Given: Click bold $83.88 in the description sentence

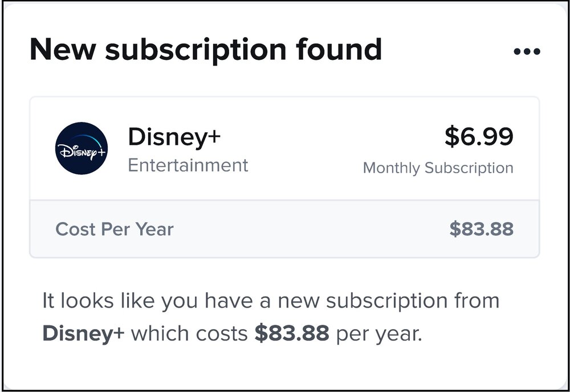Looking at the screenshot, I should coord(292,333).
